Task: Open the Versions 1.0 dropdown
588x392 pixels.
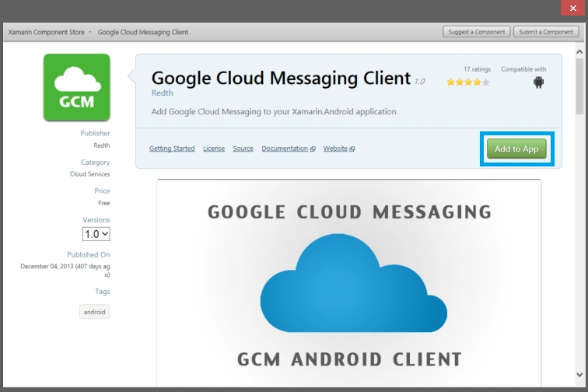Action: click(96, 234)
